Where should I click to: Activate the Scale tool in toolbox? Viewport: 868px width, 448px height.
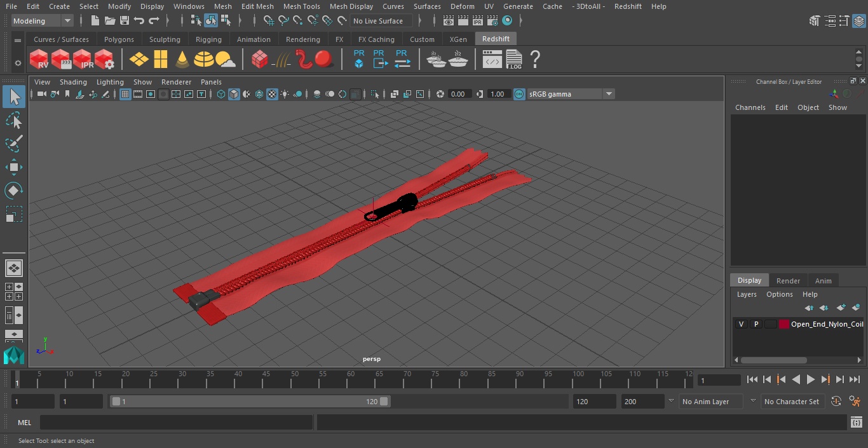[x=13, y=214]
